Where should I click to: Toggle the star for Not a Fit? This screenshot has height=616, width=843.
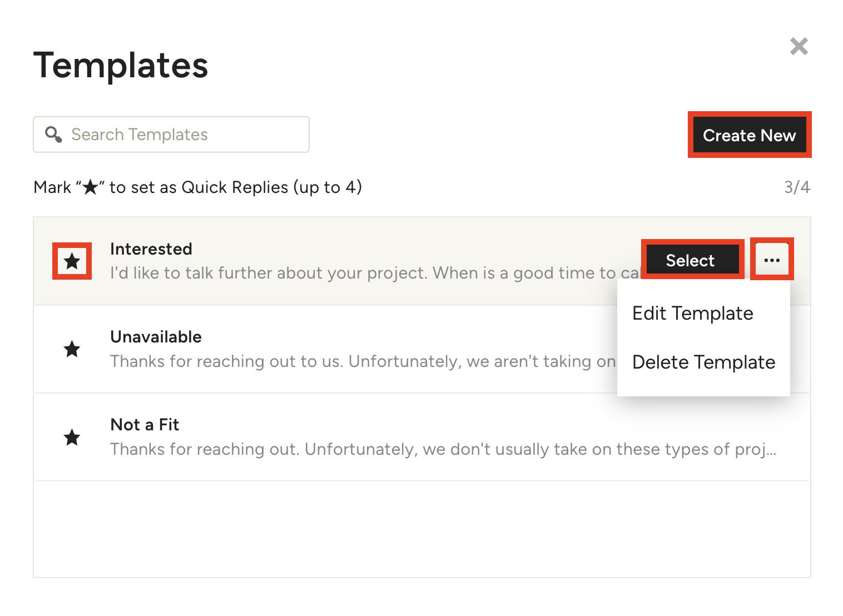click(x=72, y=438)
